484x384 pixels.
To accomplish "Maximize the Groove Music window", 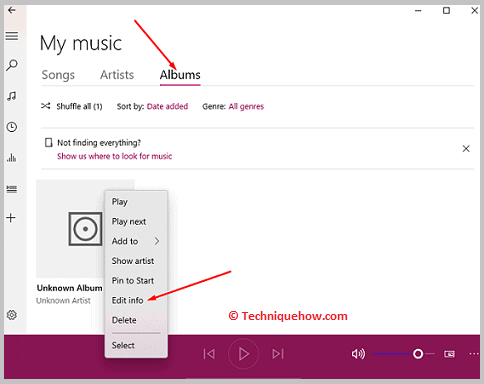I will click(446, 11).
